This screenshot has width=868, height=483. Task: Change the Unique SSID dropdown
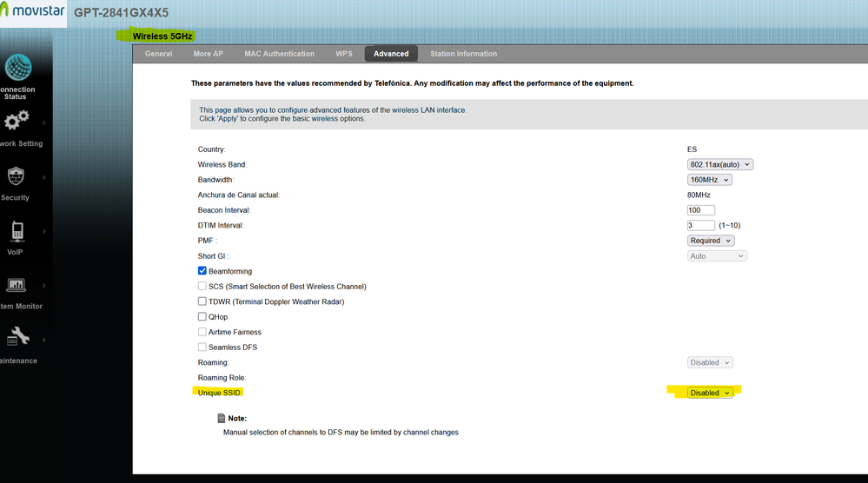click(710, 393)
